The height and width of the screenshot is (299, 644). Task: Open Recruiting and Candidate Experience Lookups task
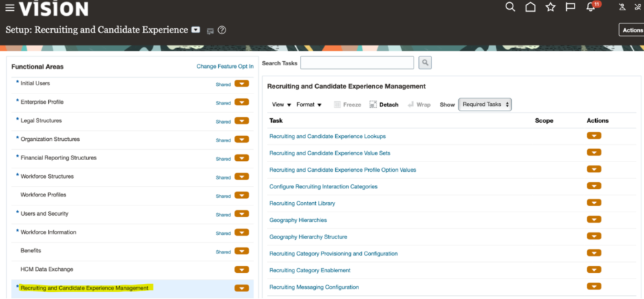point(328,136)
